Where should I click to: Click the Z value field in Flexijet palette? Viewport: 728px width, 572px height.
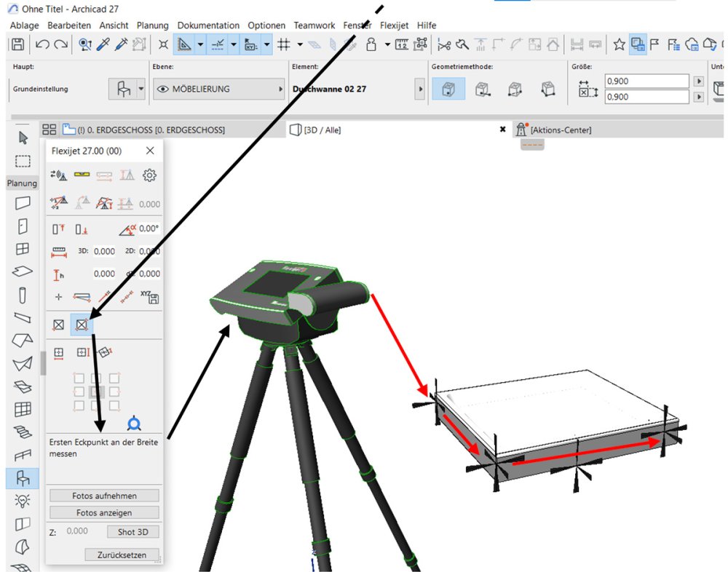[77, 531]
